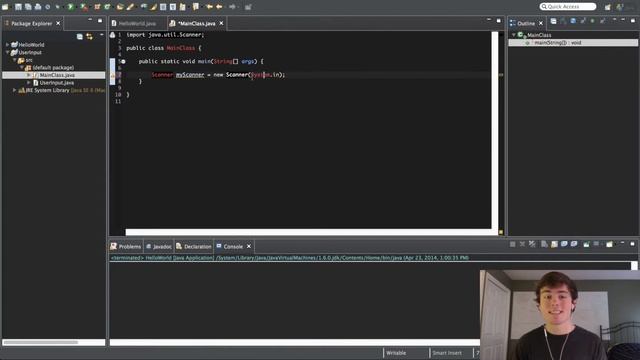Click the Open Perspective icon near Quick Access
Screen dimensions: 640x360
(608, 7)
